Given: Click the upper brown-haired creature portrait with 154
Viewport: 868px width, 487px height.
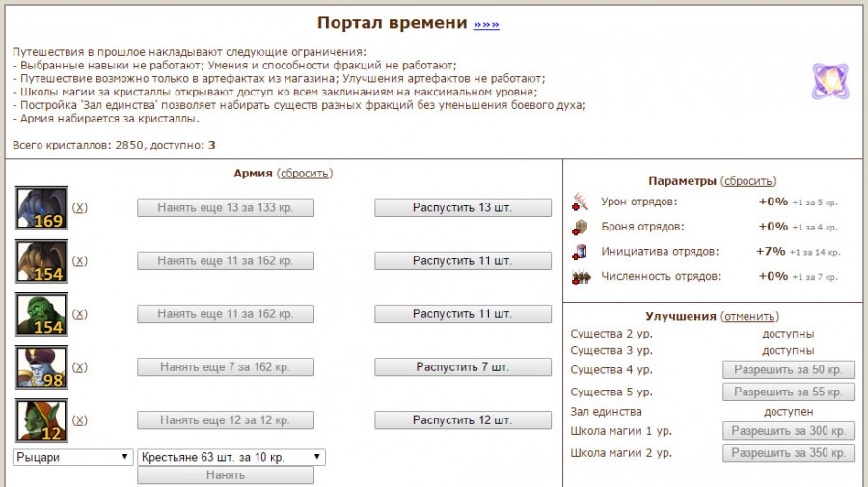Looking at the screenshot, I should [41, 261].
